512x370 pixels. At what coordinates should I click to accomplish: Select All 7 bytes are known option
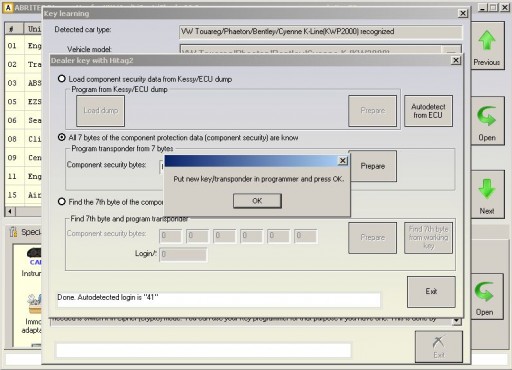(x=62, y=137)
